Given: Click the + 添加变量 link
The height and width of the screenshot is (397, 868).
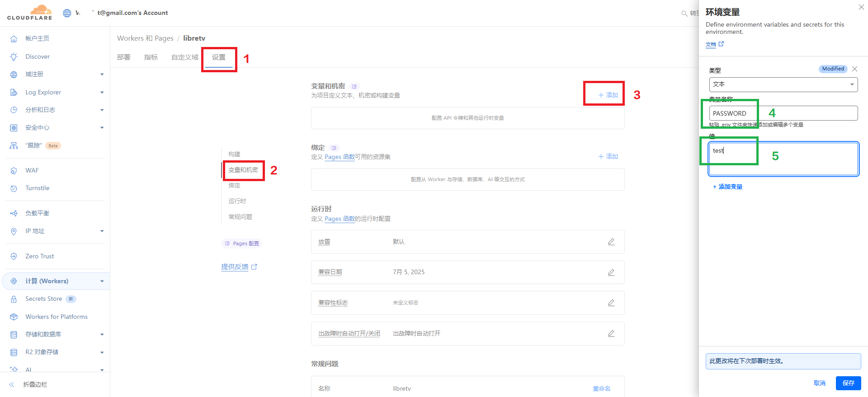Looking at the screenshot, I should tap(727, 187).
